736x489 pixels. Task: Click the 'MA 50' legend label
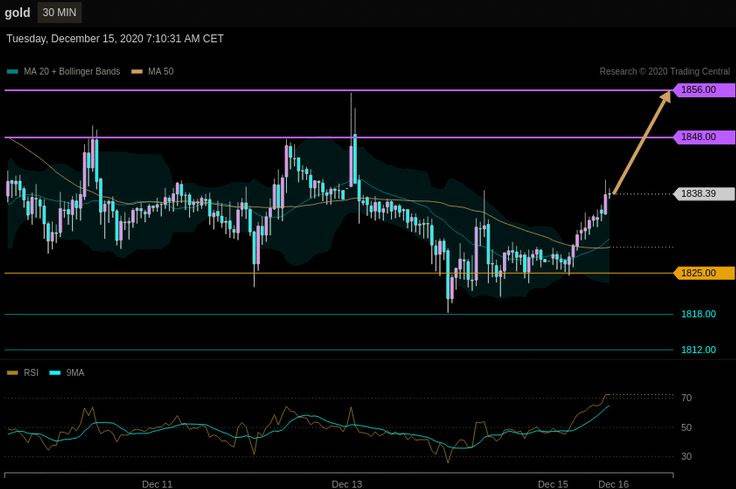coord(161,71)
